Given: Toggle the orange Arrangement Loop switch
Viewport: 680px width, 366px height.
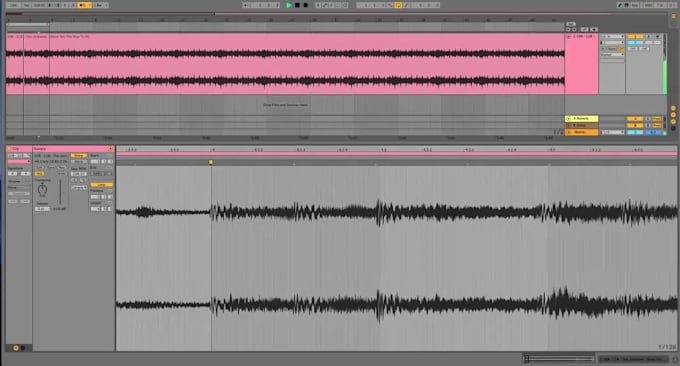Looking at the screenshot, I should [x=398, y=5].
